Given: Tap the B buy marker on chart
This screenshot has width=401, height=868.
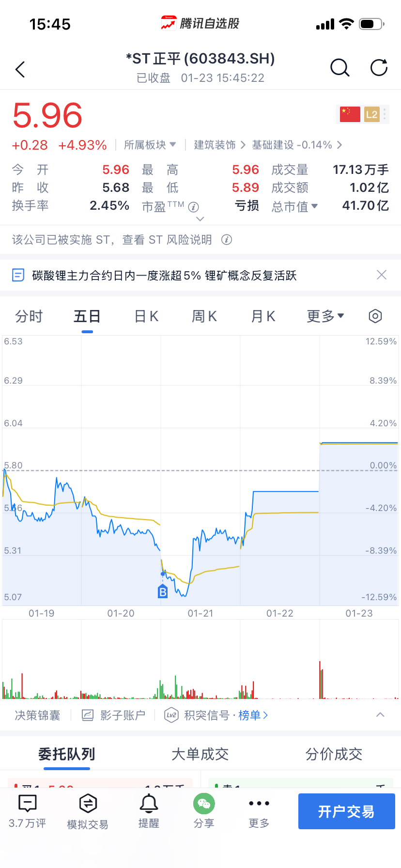Looking at the screenshot, I should click(163, 591).
